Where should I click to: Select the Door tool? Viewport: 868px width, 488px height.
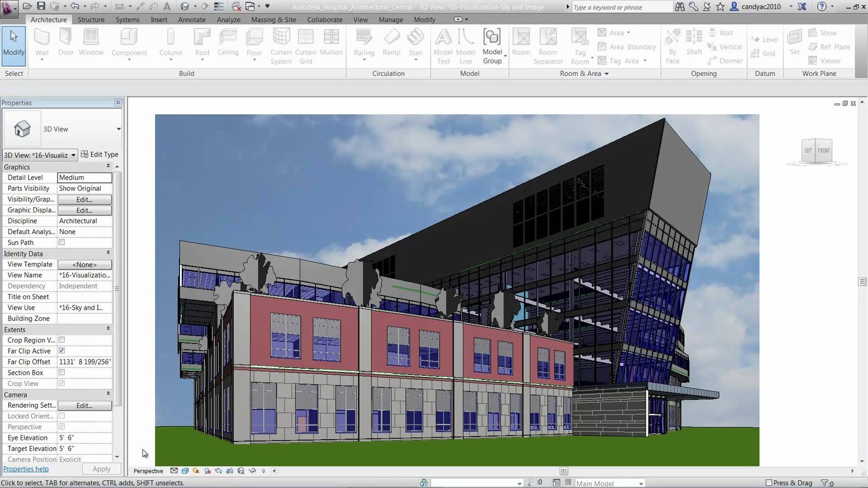click(x=66, y=42)
